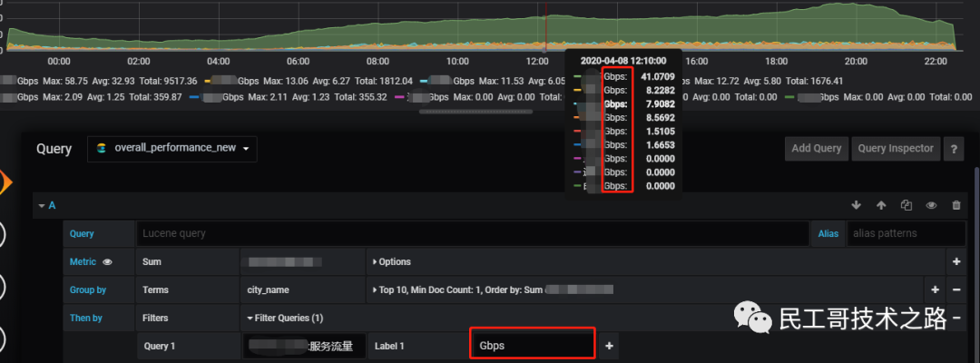Delete query A with trash icon

click(x=956, y=205)
